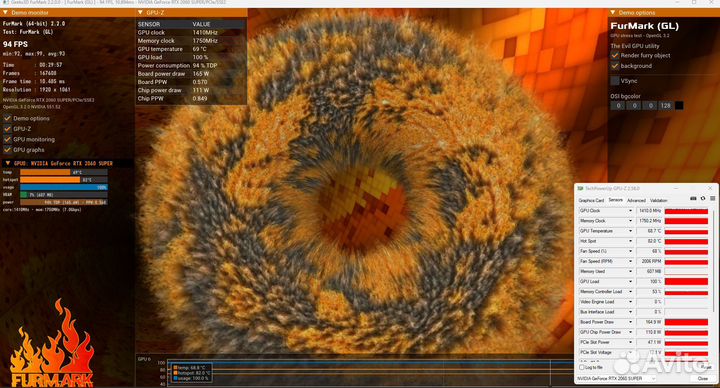This screenshot has height=388, width=720.
Task: Click the first OSI bgcolor value field
Action: pos(618,105)
